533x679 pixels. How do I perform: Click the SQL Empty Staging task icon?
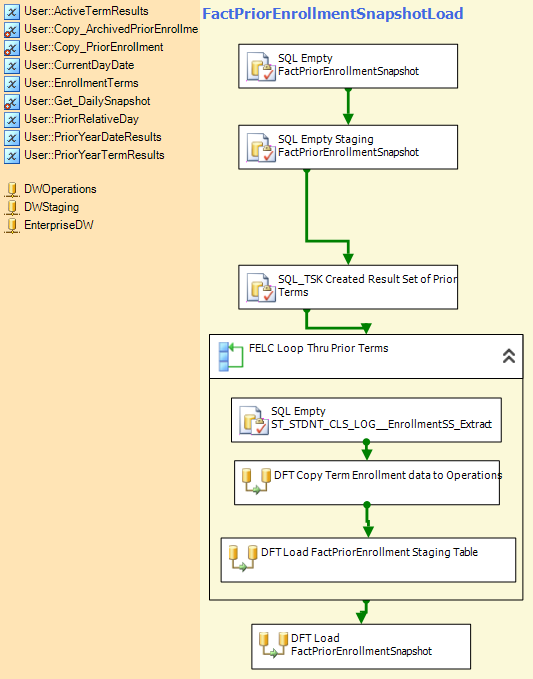261,148
